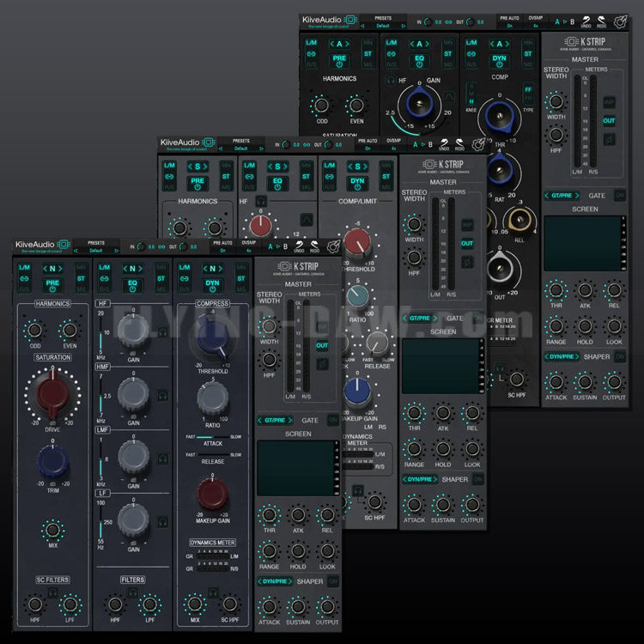Click next model arrow beside N in front PRE module

(60, 269)
